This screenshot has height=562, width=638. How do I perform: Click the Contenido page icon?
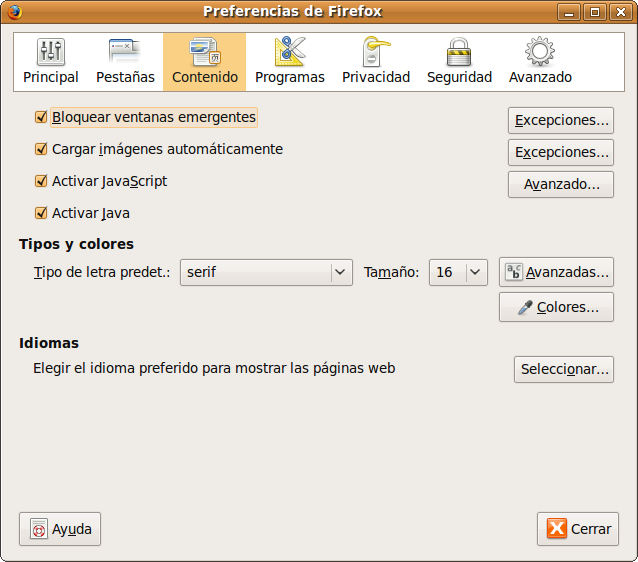pos(204,52)
